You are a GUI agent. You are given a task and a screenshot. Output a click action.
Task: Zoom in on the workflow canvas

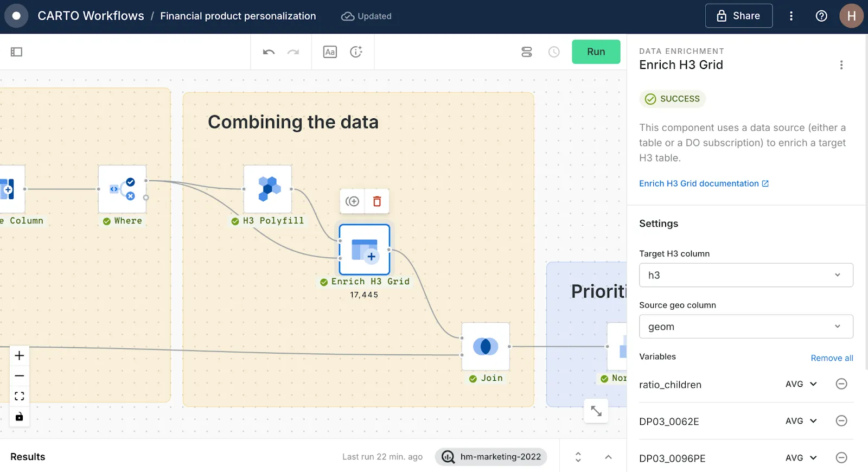pyautogui.click(x=20, y=356)
